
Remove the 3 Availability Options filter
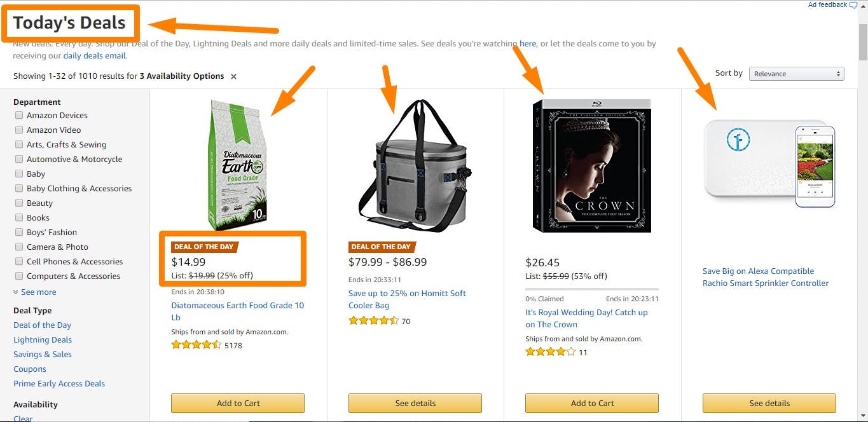click(233, 76)
